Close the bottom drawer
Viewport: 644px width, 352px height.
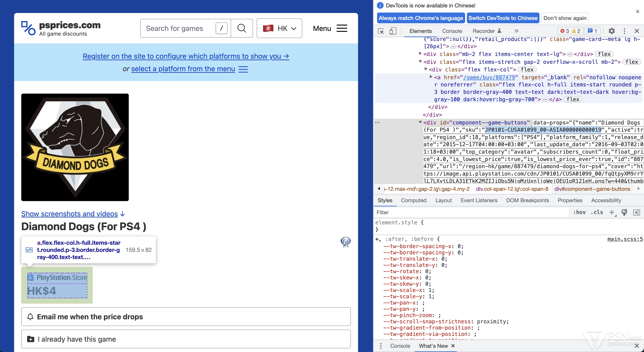(x=637, y=346)
